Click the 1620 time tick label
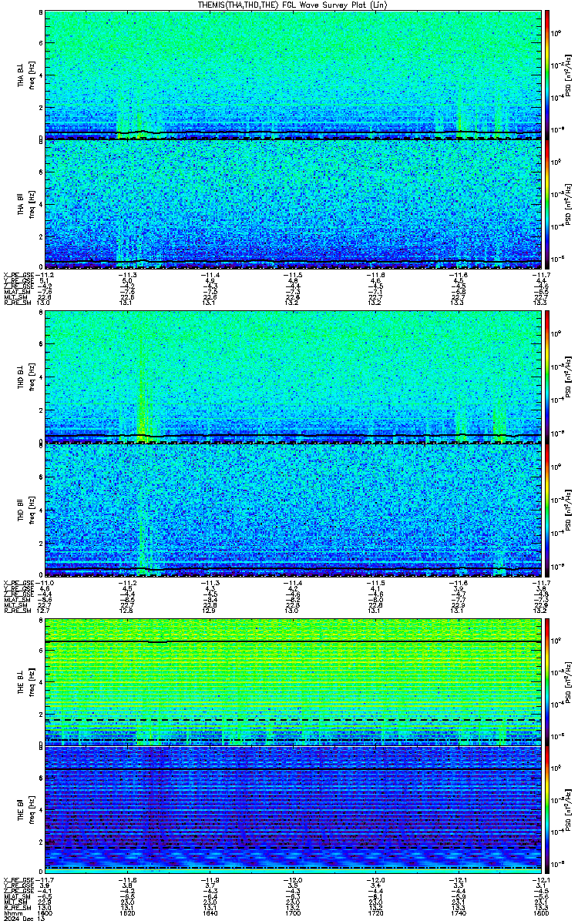578x924 pixels. [127, 913]
